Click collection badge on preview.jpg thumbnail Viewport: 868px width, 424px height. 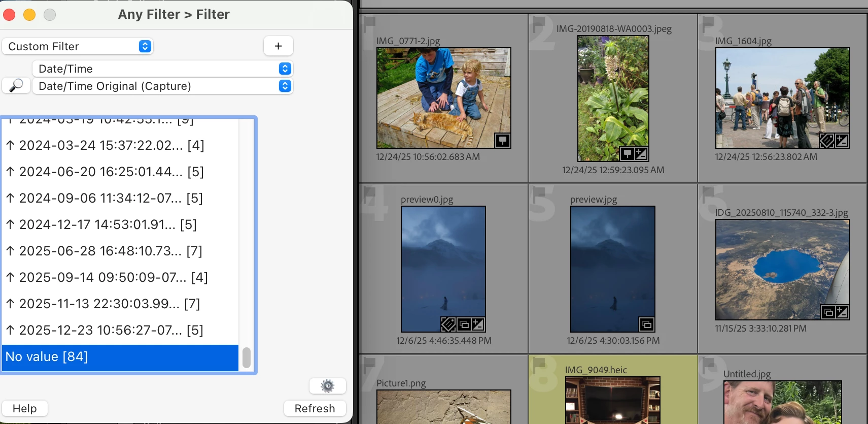pyautogui.click(x=646, y=324)
